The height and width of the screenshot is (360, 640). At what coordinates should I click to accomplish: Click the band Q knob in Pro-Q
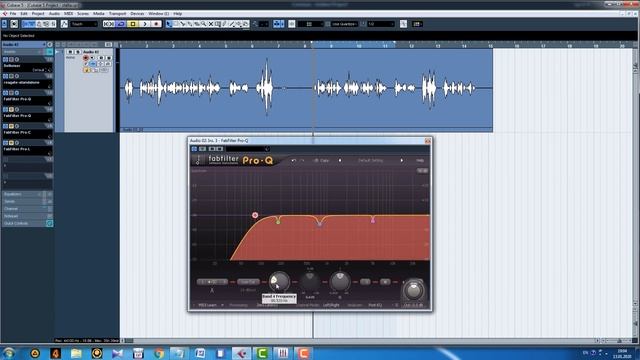click(340, 282)
